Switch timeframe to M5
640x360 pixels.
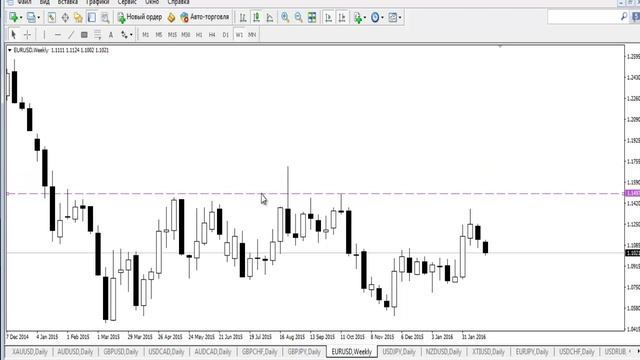pyautogui.click(x=159, y=35)
